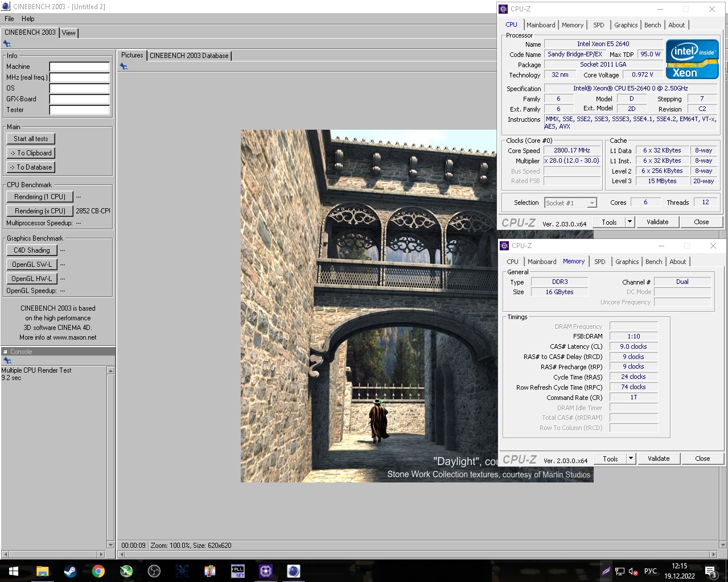728x582 pixels.
Task: Click the Tools button in upper CPU-Z window
Action: click(609, 222)
